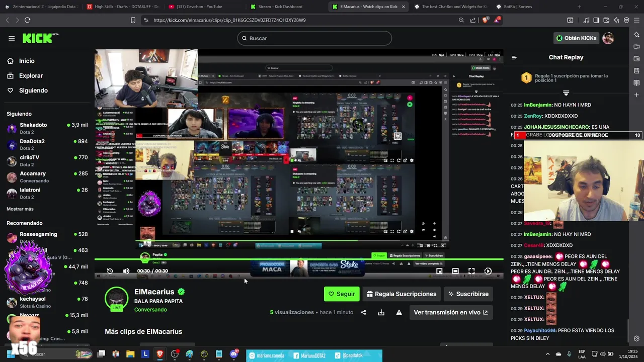Open Shakadoto channel in the sidebar

47,128
